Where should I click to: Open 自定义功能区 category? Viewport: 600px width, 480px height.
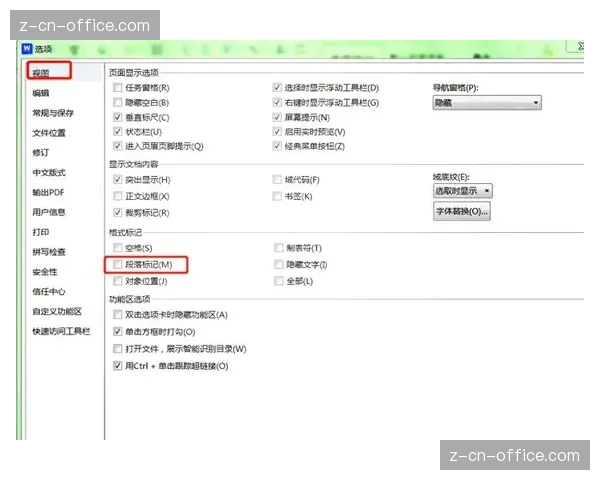57,312
